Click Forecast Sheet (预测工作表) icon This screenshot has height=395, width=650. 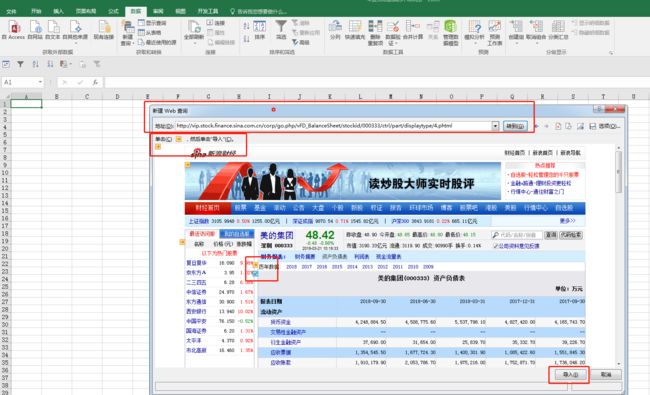pos(494,32)
